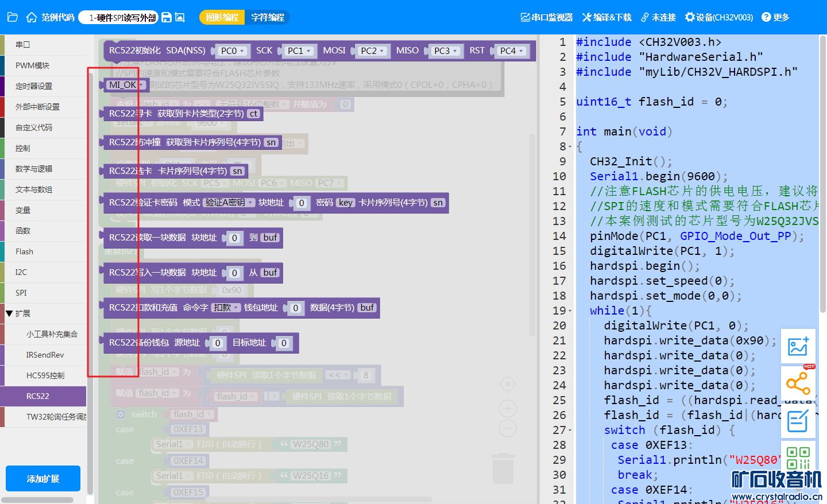
Task: Fold code at line 19 while loop
Action: coord(570,311)
